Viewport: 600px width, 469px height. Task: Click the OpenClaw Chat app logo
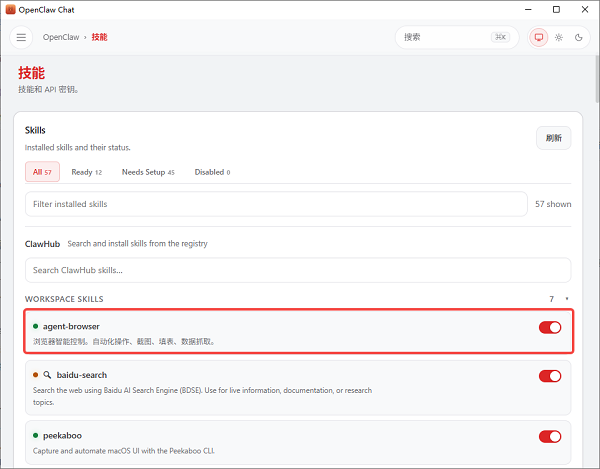point(10,10)
